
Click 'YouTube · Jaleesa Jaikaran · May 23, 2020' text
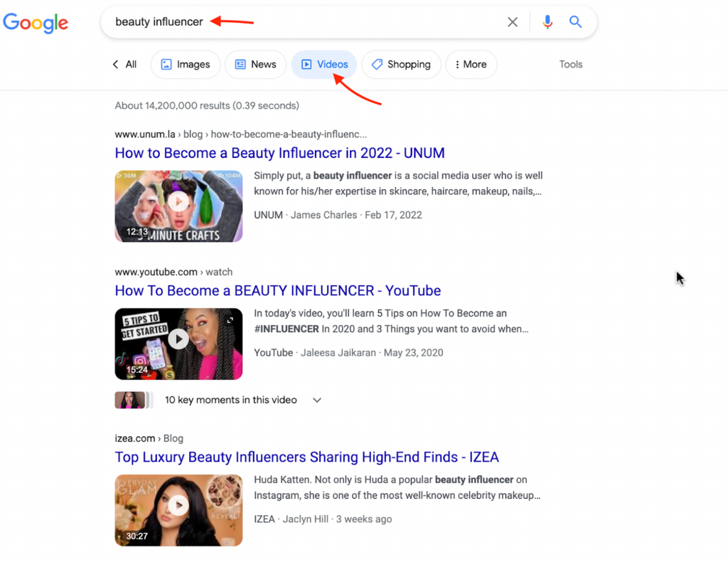coord(348,353)
